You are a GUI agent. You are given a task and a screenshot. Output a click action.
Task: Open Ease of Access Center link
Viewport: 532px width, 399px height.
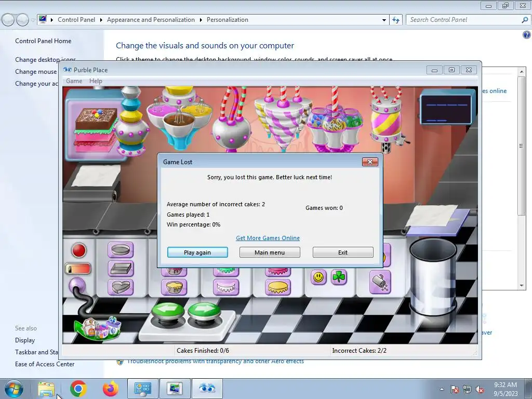point(45,364)
